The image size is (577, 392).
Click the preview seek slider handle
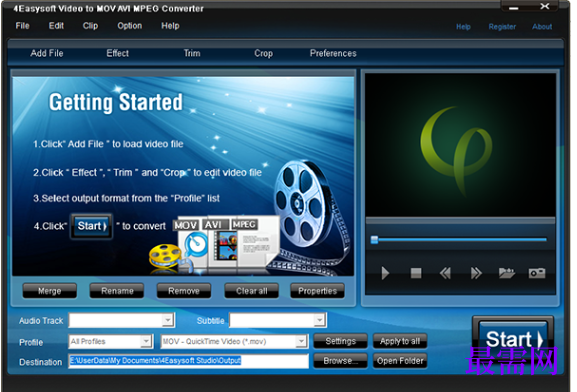[x=374, y=240]
